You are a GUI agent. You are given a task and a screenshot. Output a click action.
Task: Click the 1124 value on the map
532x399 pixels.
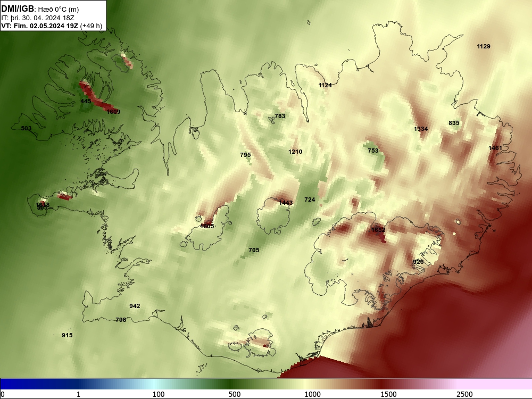coord(325,85)
